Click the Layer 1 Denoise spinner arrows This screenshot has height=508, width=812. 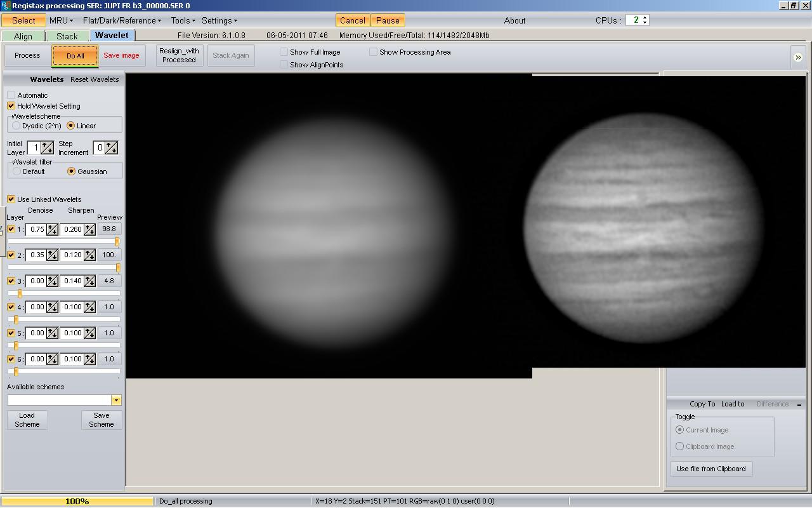coord(52,229)
